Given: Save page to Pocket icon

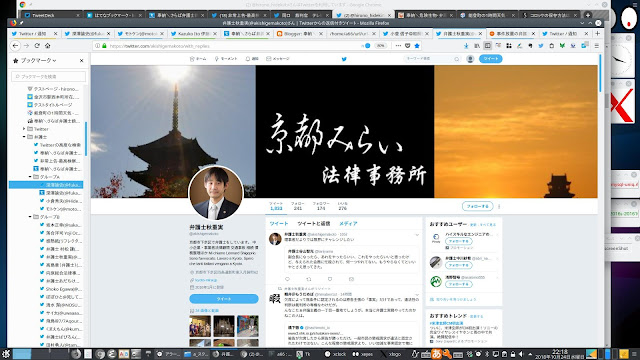Looking at the screenshot, I should pos(407,46).
